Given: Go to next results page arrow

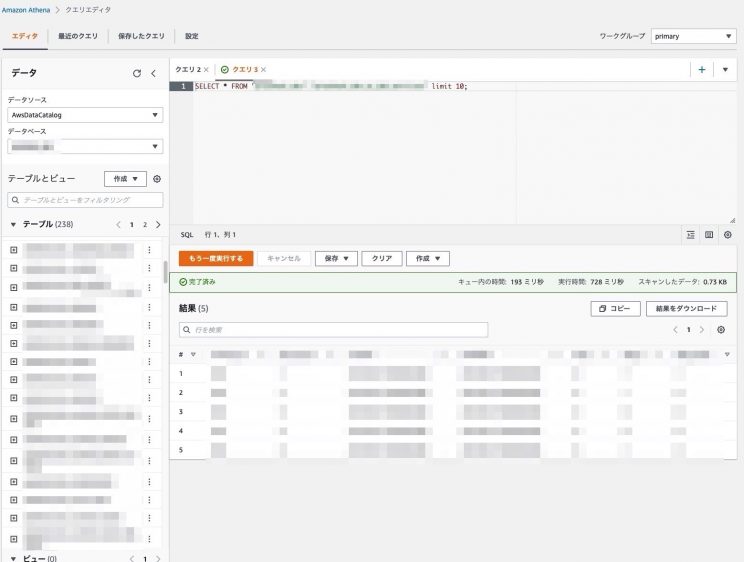Looking at the screenshot, I should [702, 329].
